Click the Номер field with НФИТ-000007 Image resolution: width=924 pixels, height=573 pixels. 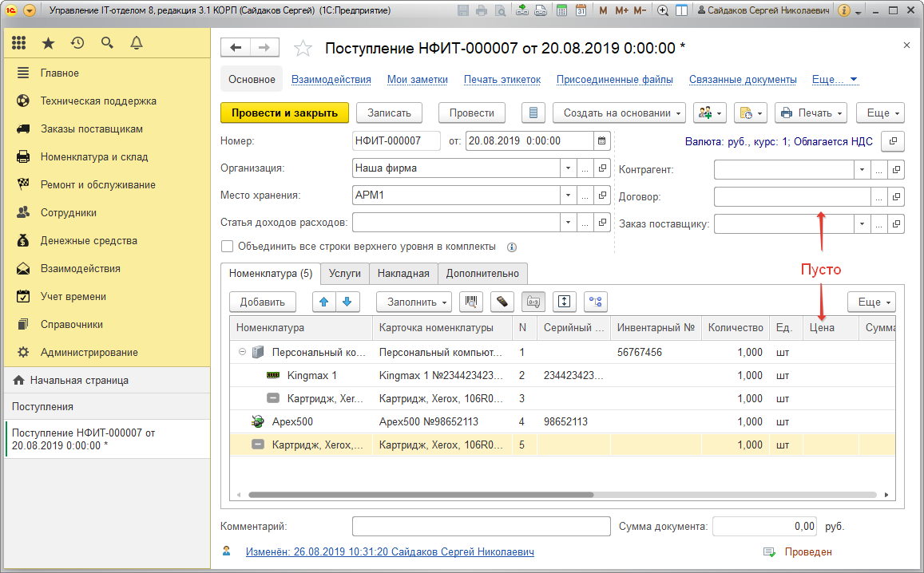396,140
